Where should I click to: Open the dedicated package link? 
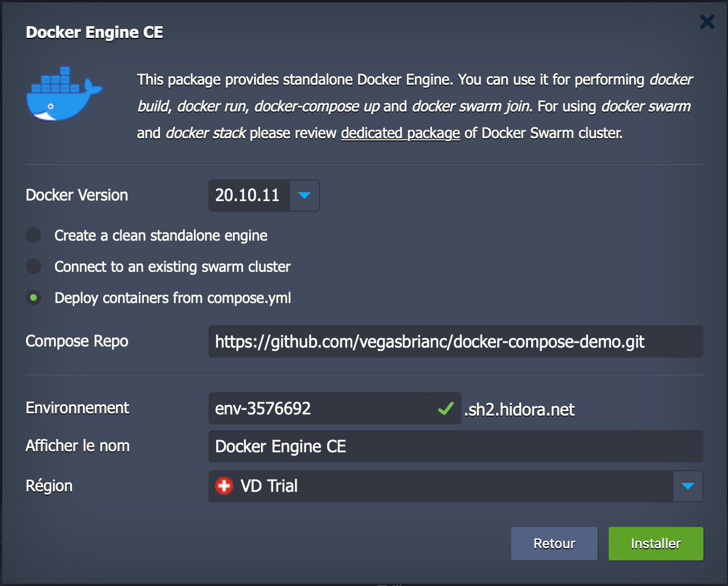(400, 133)
